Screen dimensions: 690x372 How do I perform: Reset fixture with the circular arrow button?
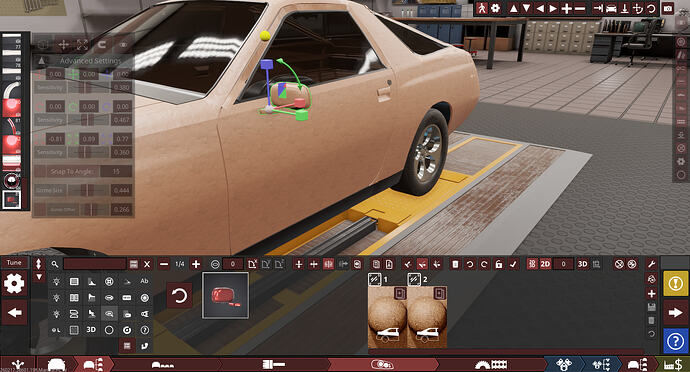click(180, 295)
